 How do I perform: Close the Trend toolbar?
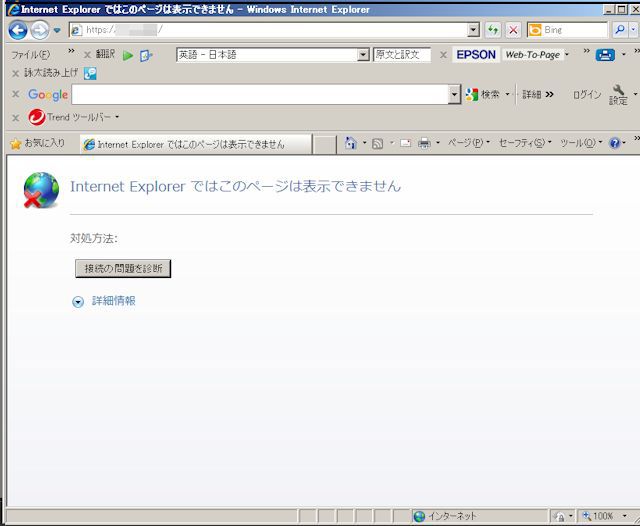click(16, 118)
